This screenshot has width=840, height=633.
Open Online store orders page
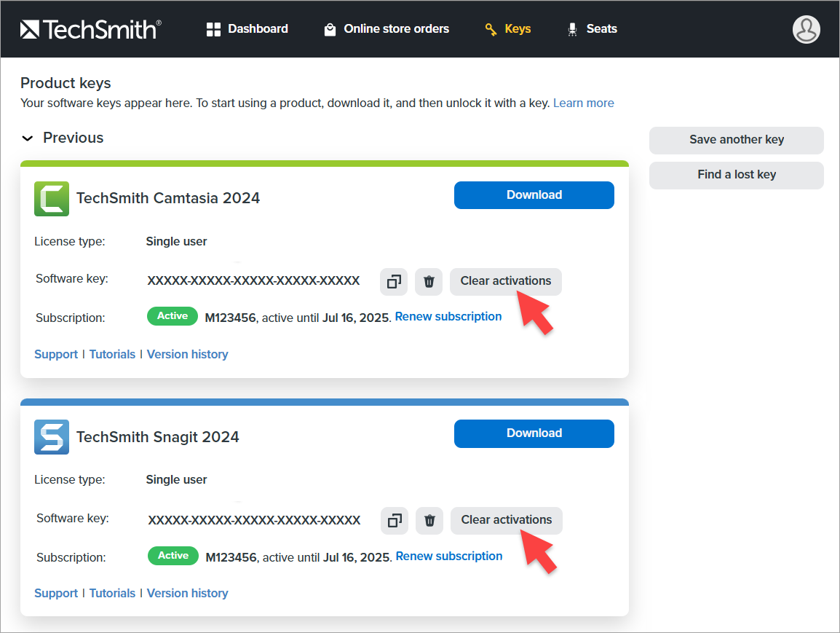387,29
